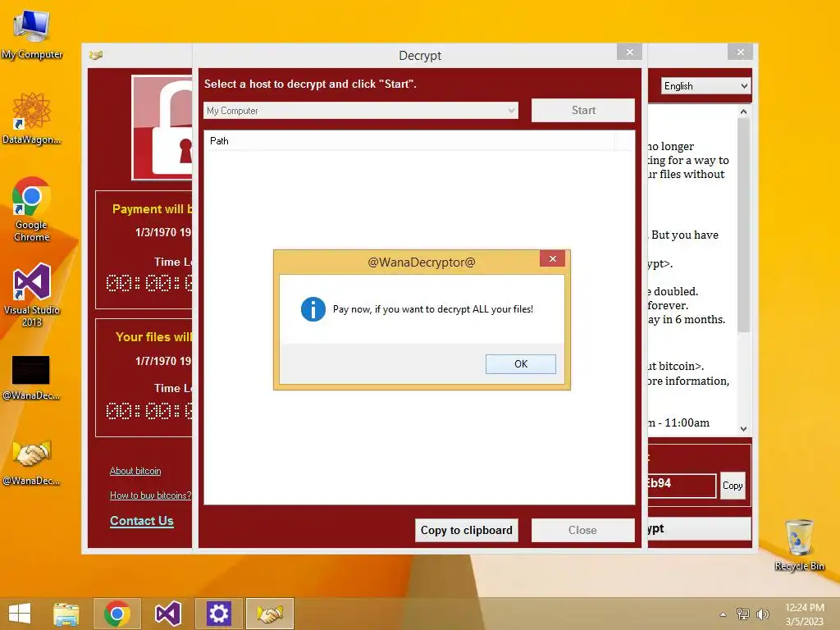Open Recycle Bin on desktop
This screenshot has width=840, height=630.
tap(799, 545)
